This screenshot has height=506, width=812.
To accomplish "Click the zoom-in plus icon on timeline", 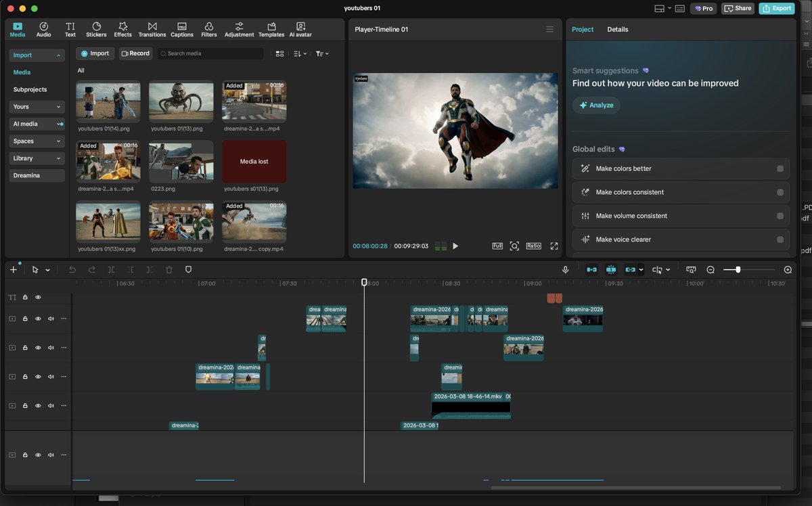I will click(x=788, y=269).
